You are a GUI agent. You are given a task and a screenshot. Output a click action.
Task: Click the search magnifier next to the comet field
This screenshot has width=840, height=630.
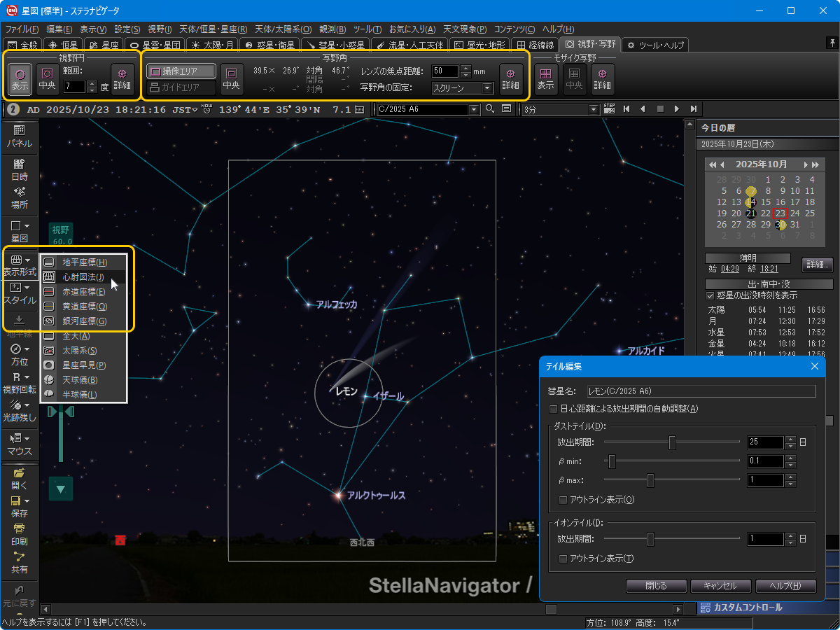[x=490, y=109]
